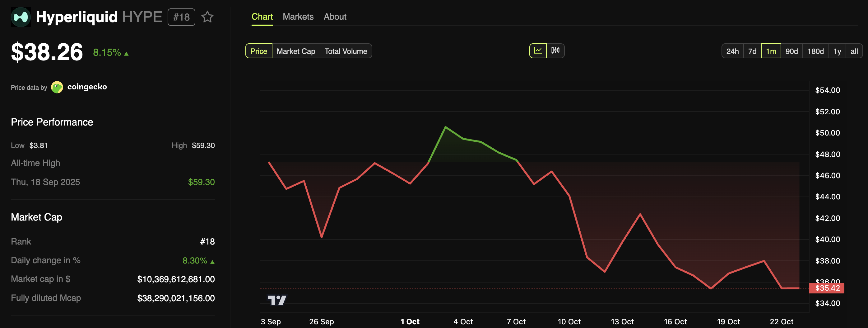Add Hyperliquid to favorites with star icon

click(207, 17)
